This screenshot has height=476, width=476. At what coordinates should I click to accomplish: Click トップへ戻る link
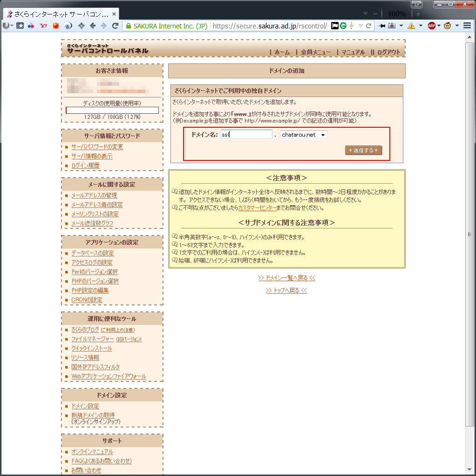(286, 290)
